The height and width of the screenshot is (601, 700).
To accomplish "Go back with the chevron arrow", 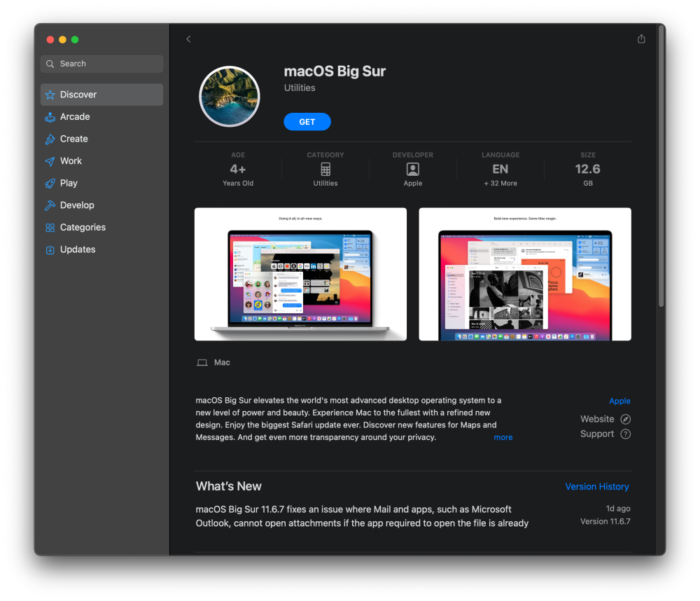I will click(188, 39).
